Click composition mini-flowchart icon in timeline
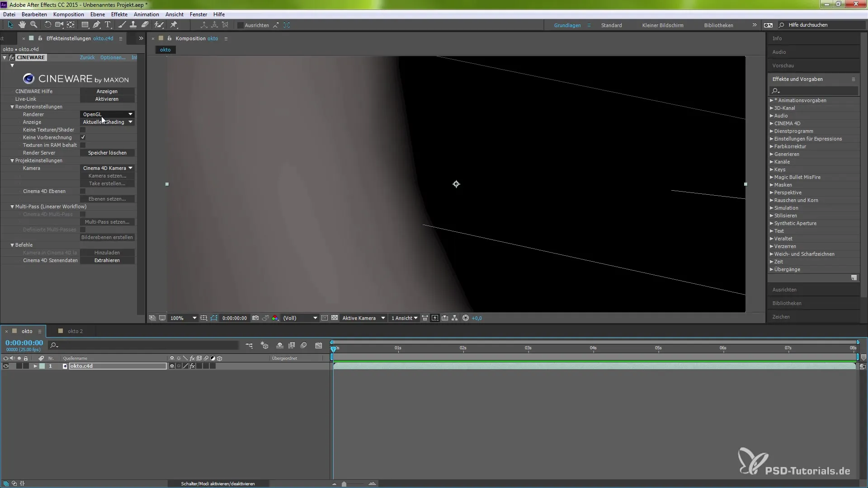The image size is (868, 488). (x=249, y=346)
